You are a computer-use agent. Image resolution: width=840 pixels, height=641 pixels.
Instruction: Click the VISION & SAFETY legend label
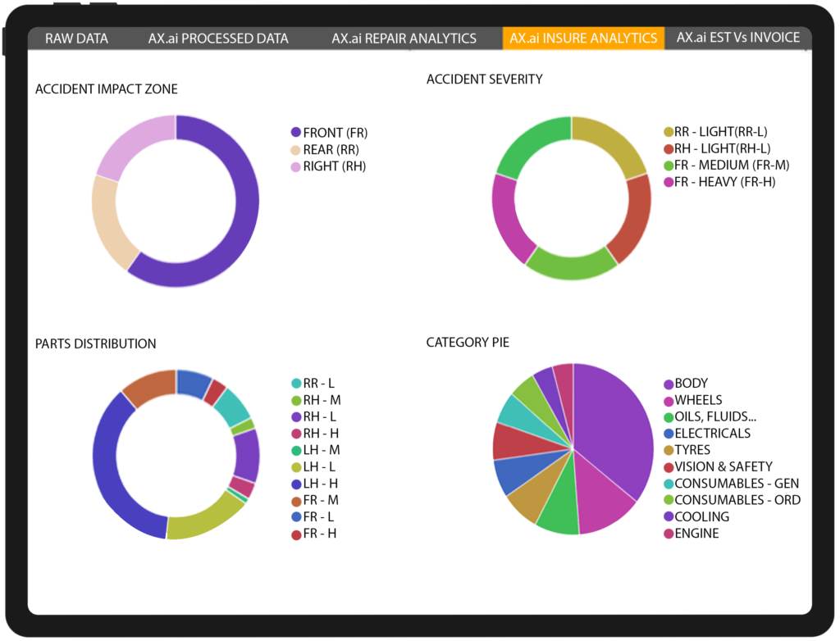coord(724,467)
